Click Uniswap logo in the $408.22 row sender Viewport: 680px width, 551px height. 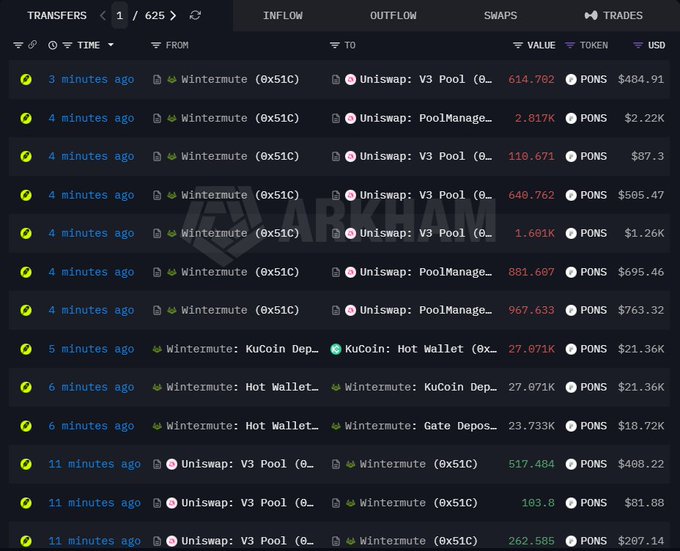[x=172, y=464]
